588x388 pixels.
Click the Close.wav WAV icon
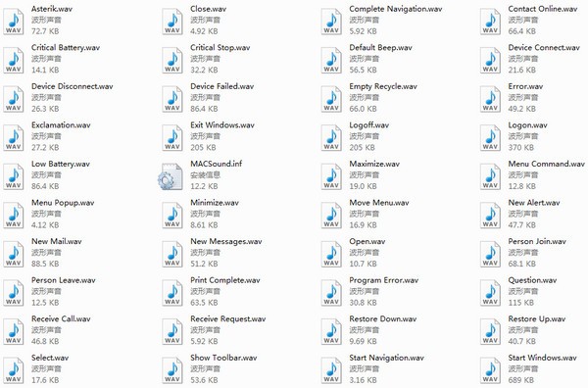172,22
